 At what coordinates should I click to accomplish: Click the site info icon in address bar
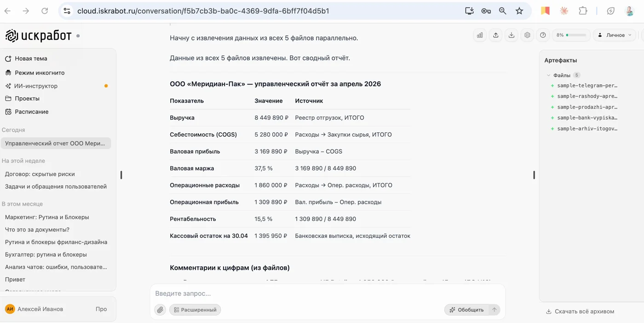pos(67,11)
